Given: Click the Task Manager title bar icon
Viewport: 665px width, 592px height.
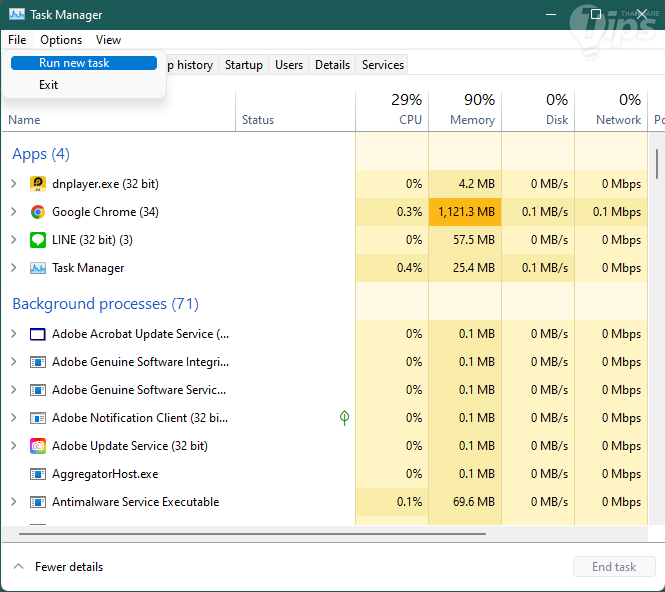Looking at the screenshot, I should [x=17, y=14].
